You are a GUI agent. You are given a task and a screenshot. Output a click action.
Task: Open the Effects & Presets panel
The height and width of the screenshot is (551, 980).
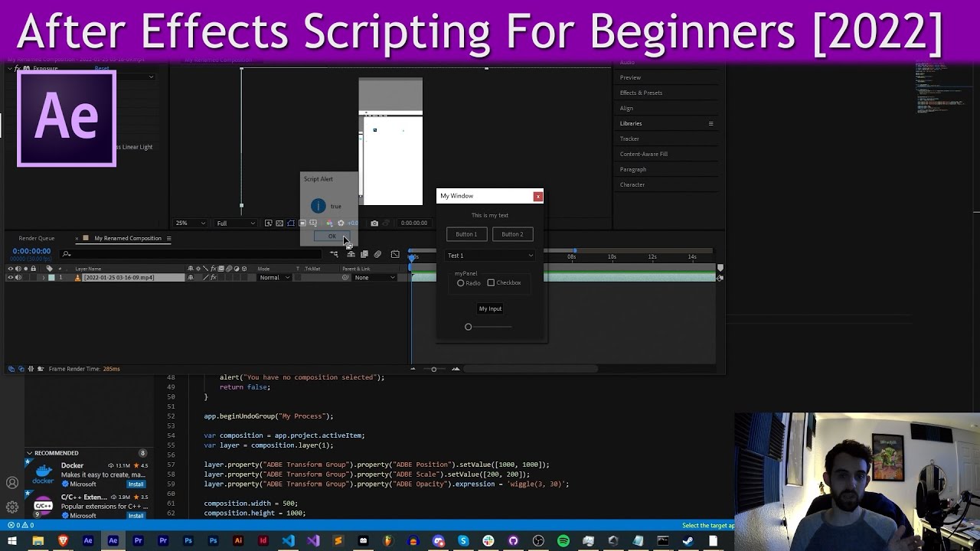click(x=641, y=93)
